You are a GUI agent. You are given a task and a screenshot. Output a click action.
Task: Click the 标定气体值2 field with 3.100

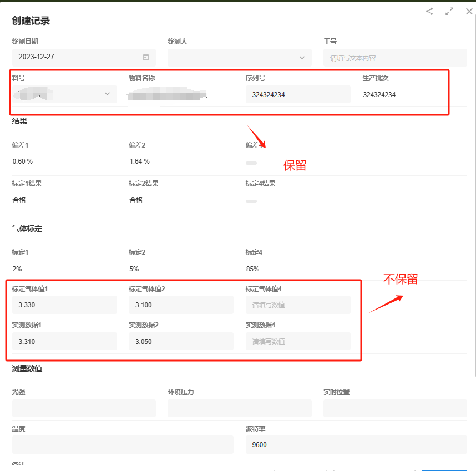click(x=181, y=305)
